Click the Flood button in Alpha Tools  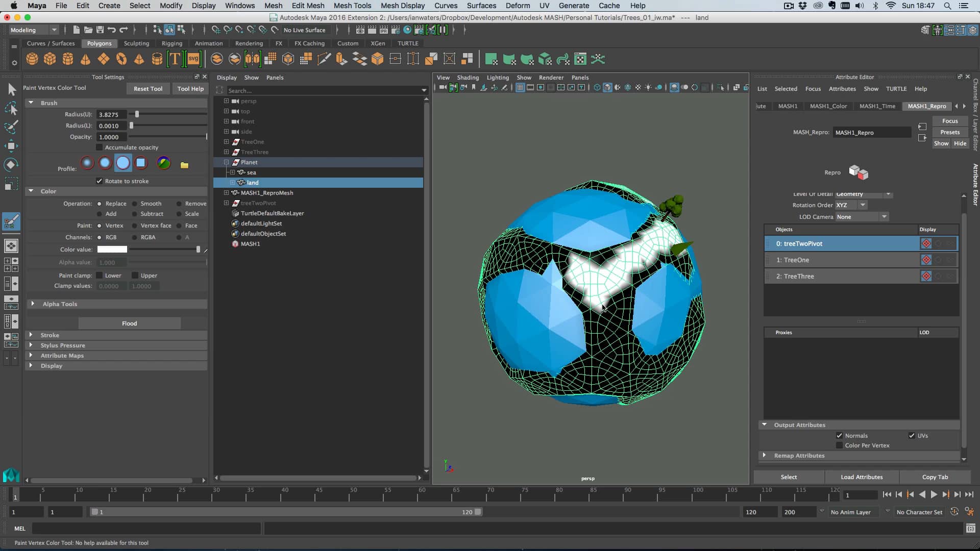coord(129,323)
